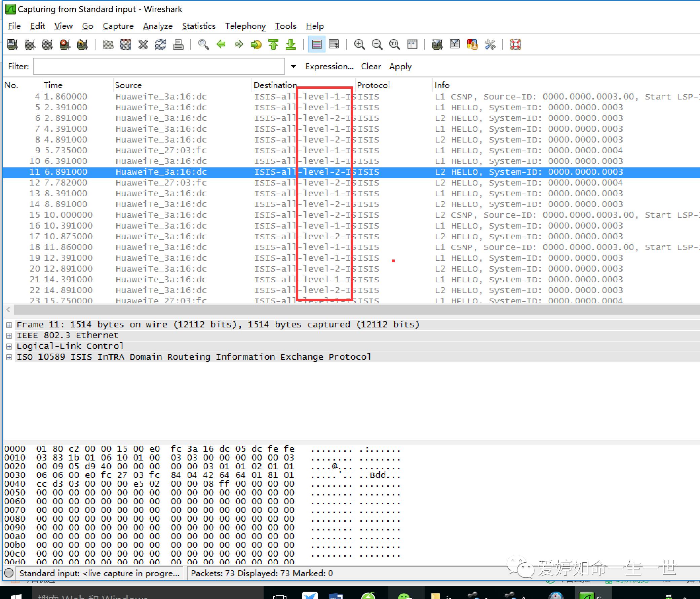This screenshot has height=599, width=700.
Task: Click the Apply filter button
Action: (400, 67)
